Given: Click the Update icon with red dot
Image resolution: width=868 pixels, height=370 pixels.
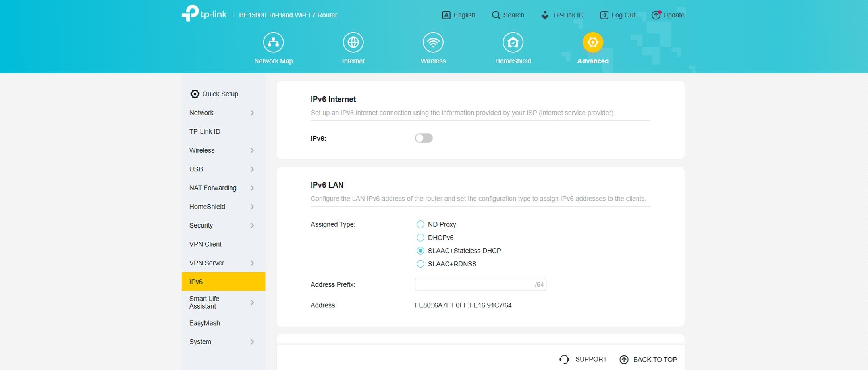Looking at the screenshot, I should click(x=656, y=15).
